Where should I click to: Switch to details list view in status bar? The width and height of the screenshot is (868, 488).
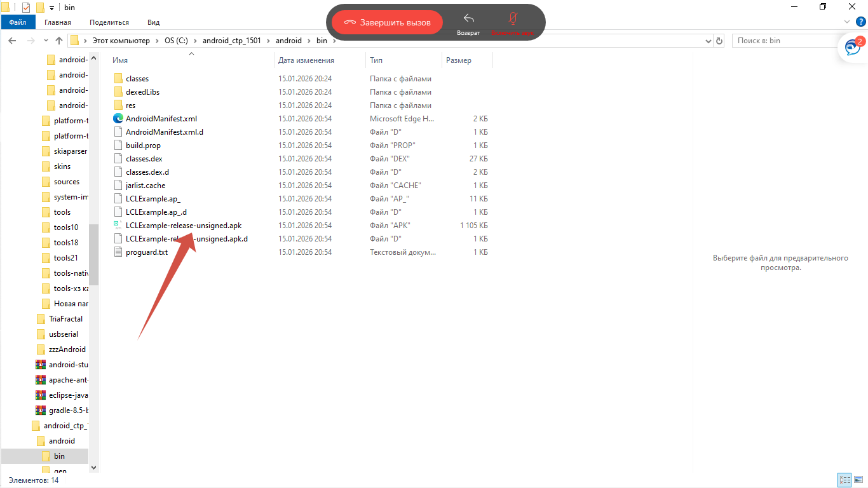845,480
